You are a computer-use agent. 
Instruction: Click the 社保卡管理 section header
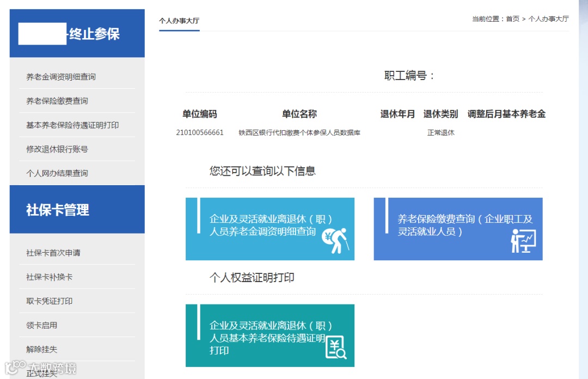click(77, 210)
